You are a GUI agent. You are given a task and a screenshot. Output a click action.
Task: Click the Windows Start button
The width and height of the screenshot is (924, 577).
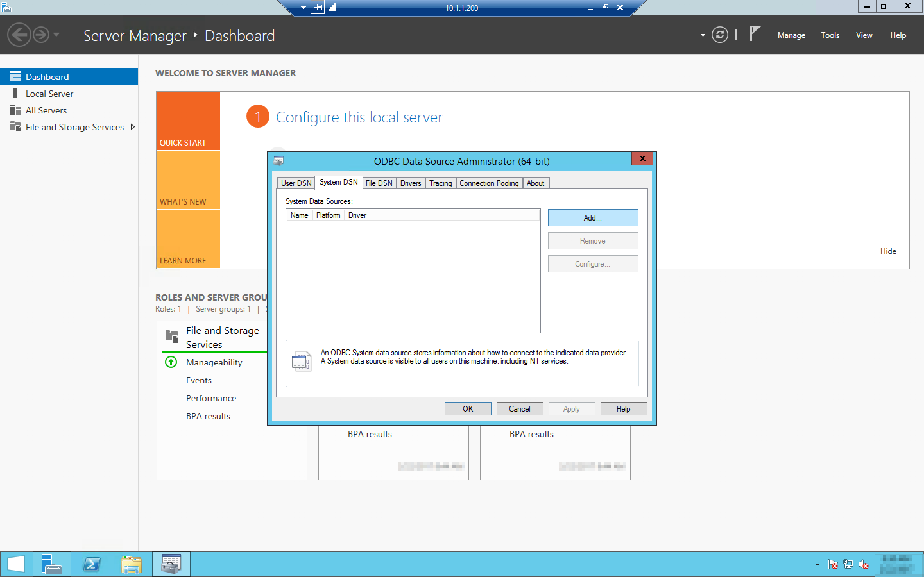point(16,564)
